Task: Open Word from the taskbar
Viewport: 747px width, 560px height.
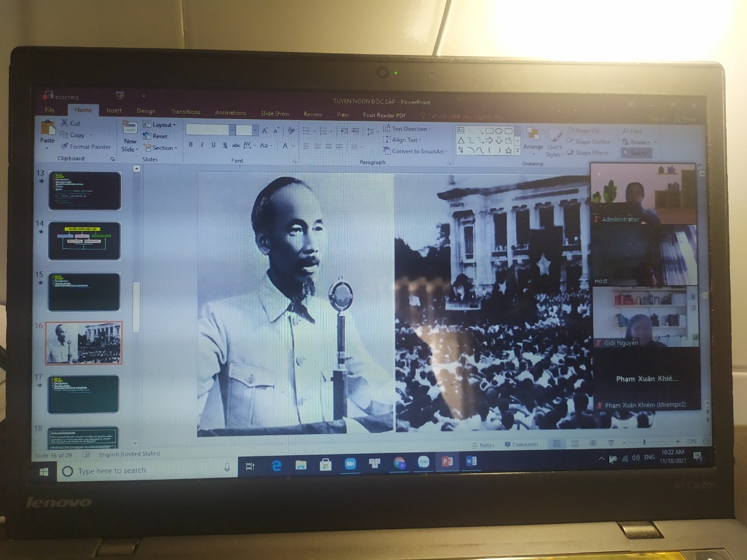Action: click(x=470, y=461)
